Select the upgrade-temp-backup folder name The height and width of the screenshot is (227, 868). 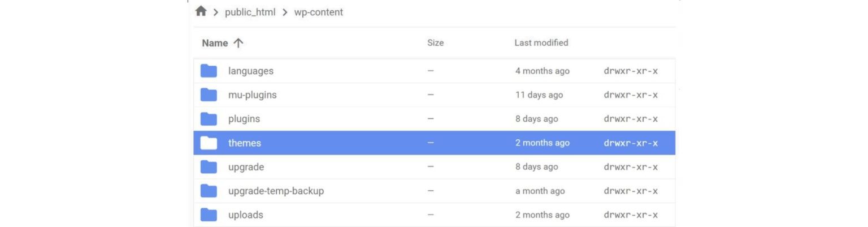click(x=276, y=191)
